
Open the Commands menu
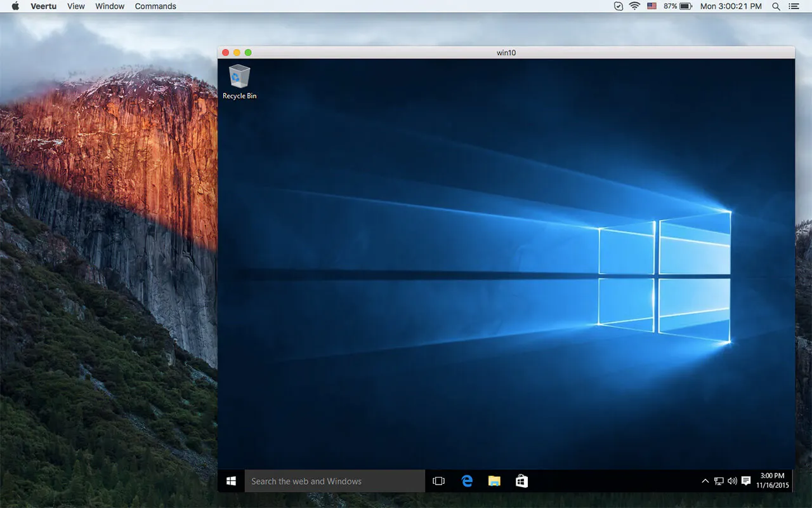pyautogui.click(x=155, y=6)
